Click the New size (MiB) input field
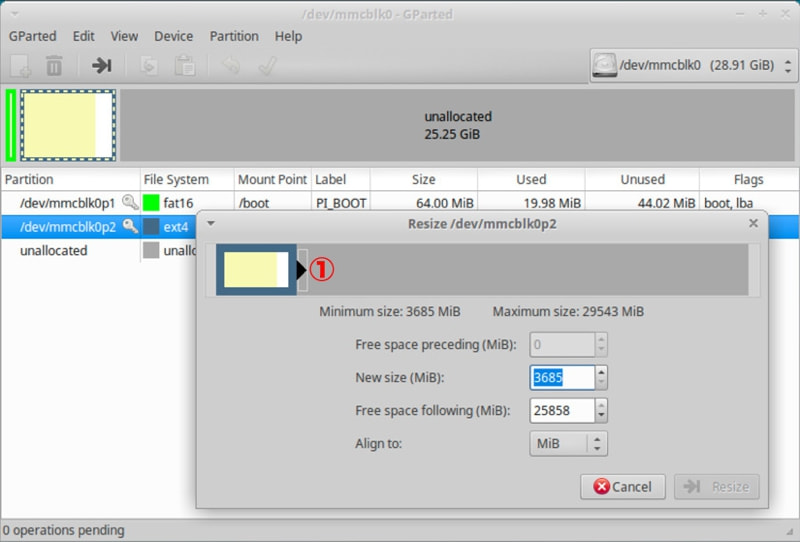The width and height of the screenshot is (800, 542). click(562, 378)
